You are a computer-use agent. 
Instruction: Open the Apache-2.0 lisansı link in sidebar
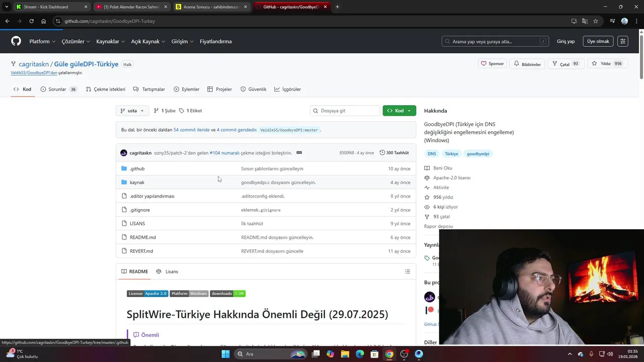tap(452, 177)
